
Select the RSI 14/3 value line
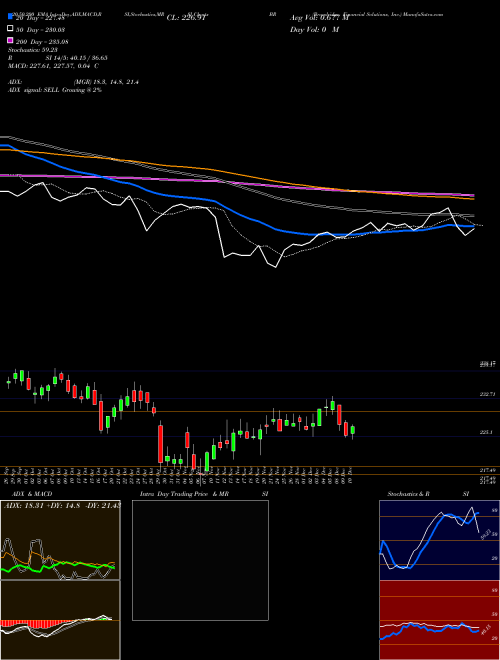click(x=58, y=58)
